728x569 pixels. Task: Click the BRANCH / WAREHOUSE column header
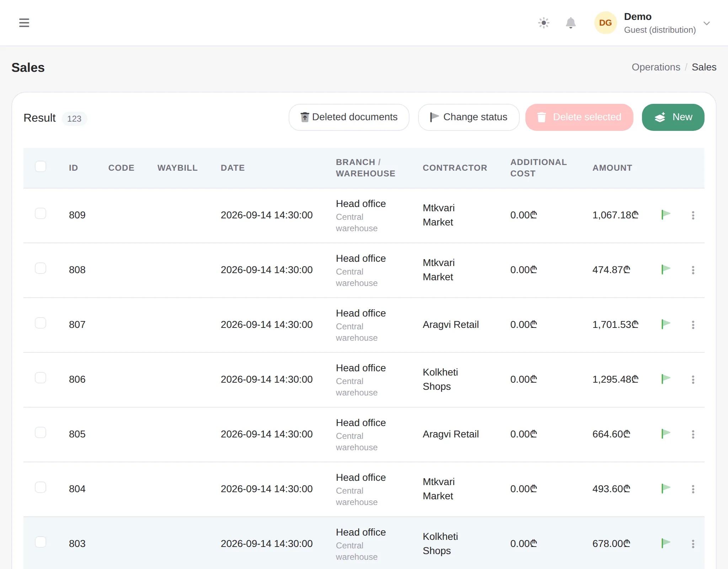click(365, 168)
